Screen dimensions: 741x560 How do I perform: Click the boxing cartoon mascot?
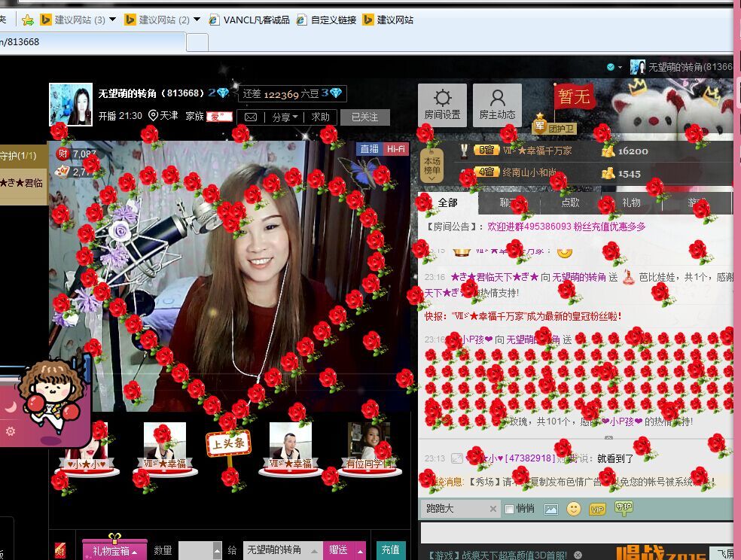(51, 397)
